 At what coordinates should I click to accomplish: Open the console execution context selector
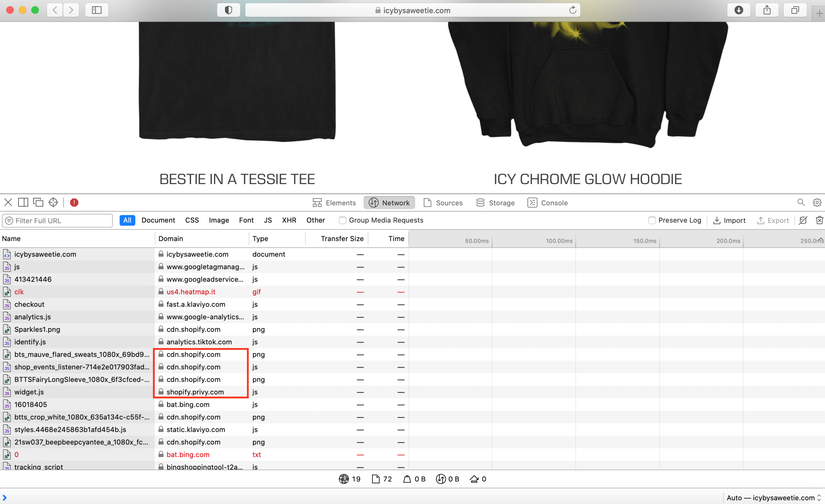[774, 498]
